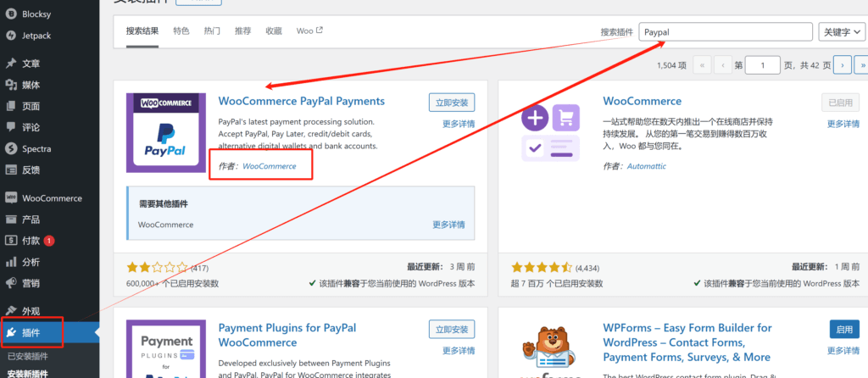Screen dimensions: 868x378
Task: Click the search plugins field containing Paypal
Action: pyautogui.click(x=726, y=32)
